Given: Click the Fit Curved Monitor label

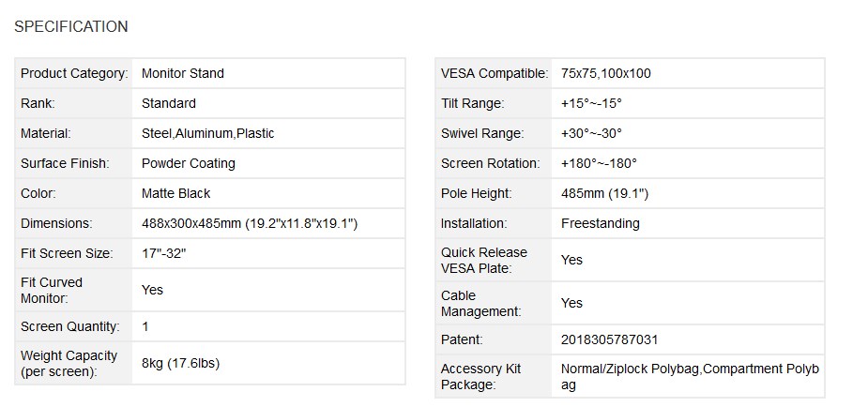Looking at the screenshot, I should pyautogui.click(x=52, y=291).
